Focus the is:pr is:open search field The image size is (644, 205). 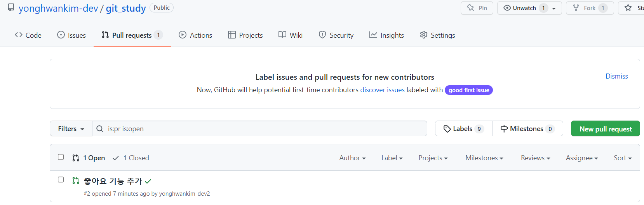[x=264, y=129]
